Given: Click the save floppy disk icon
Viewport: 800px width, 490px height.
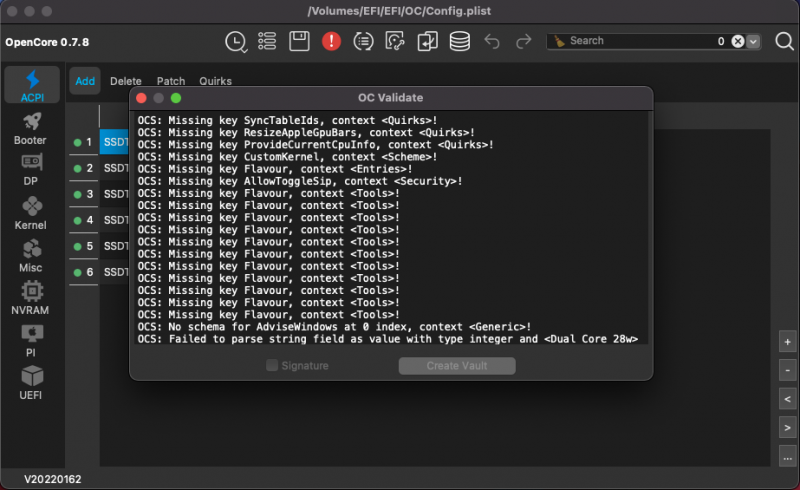Looking at the screenshot, I should point(299,41).
